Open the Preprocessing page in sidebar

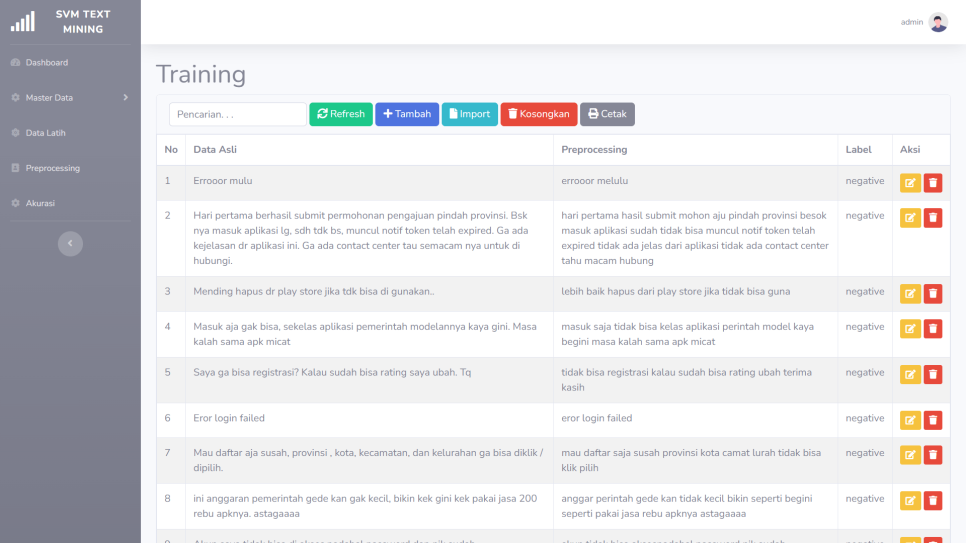[x=52, y=168]
